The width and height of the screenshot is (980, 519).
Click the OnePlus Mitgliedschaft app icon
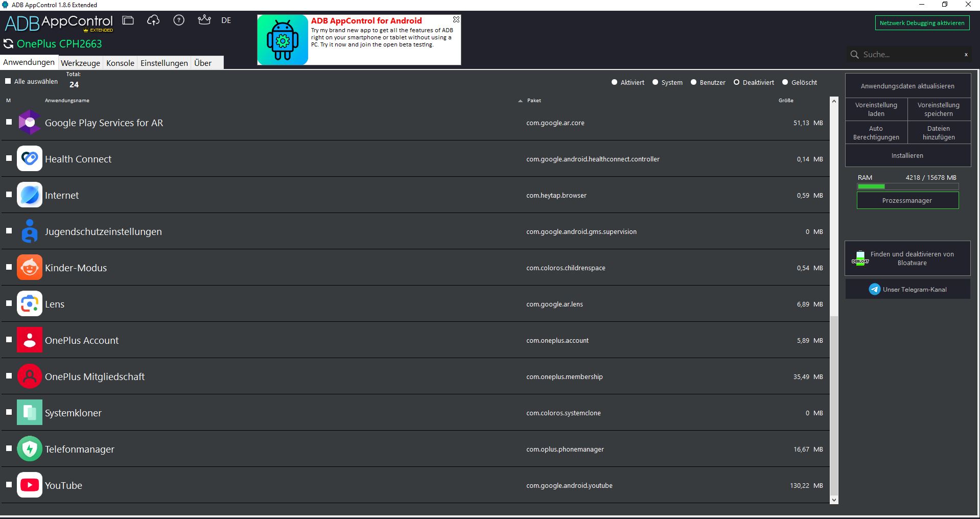[30, 376]
